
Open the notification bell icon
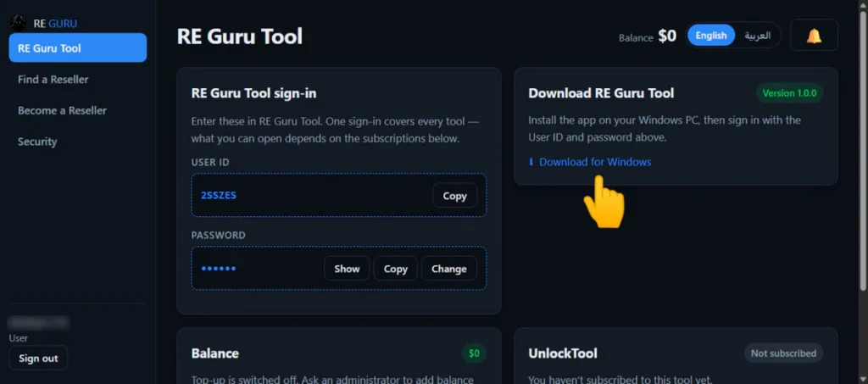pyautogui.click(x=814, y=36)
